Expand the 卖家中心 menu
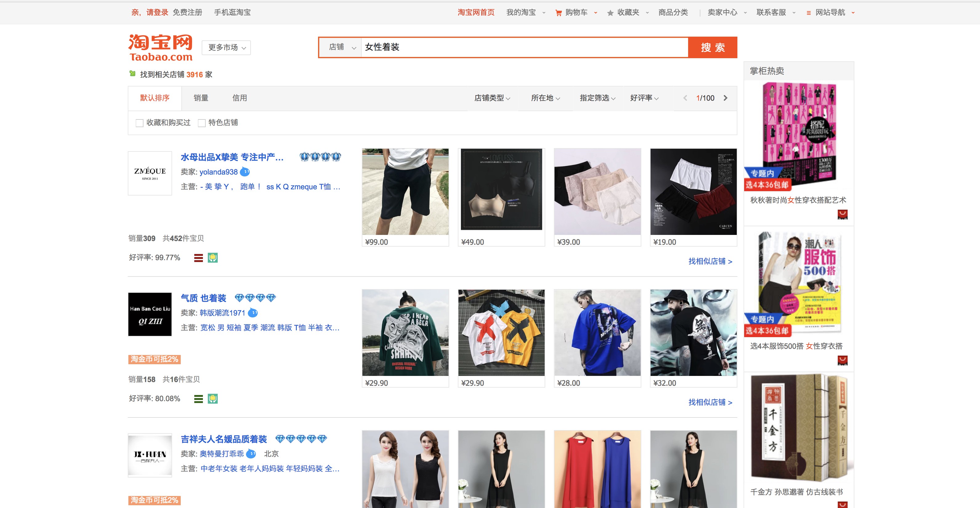This screenshot has width=980, height=508. click(x=727, y=13)
